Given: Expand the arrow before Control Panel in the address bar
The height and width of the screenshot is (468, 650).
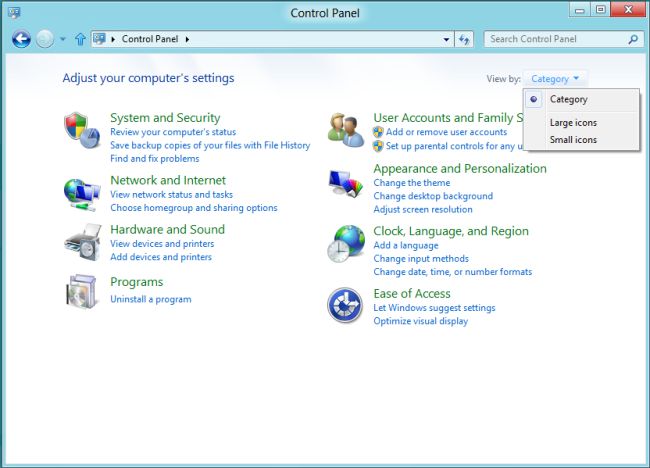Looking at the screenshot, I should (113, 39).
